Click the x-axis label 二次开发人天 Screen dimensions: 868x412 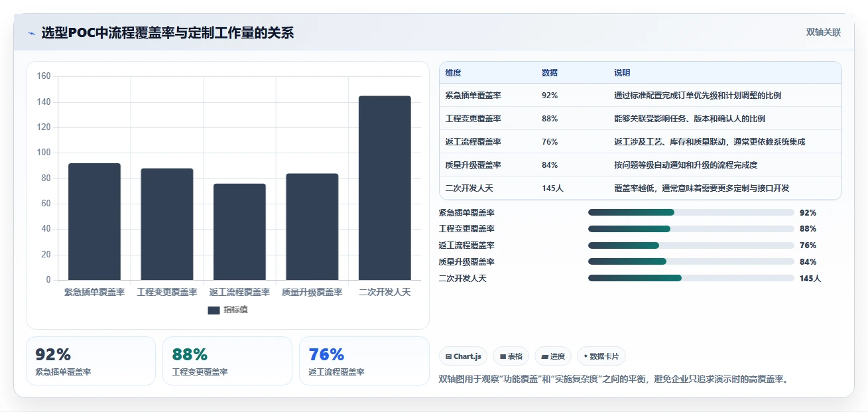coord(385,292)
